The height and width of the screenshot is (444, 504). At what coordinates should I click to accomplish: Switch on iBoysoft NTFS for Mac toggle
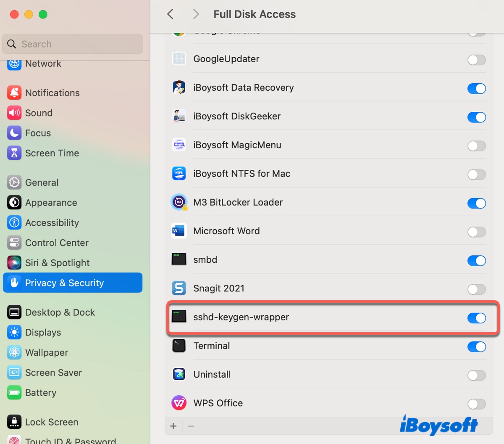point(477,174)
